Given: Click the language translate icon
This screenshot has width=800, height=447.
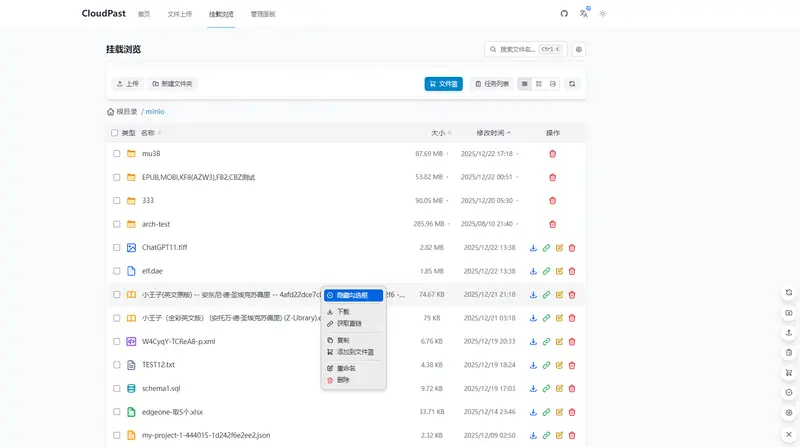Looking at the screenshot, I should [x=585, y=14].
